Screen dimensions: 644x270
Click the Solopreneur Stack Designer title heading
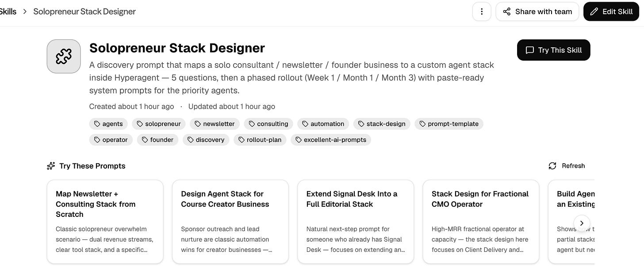point(177,48)
